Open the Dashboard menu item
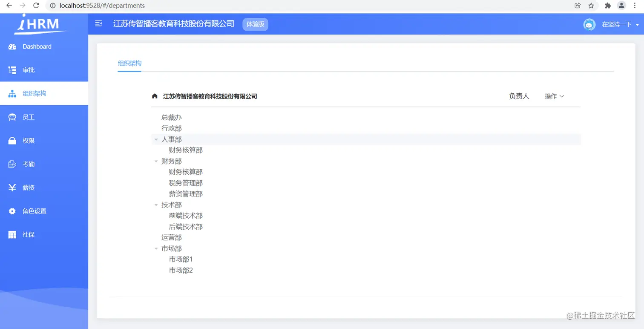Screen dimensions: 644x329 [x=44, y=47]
